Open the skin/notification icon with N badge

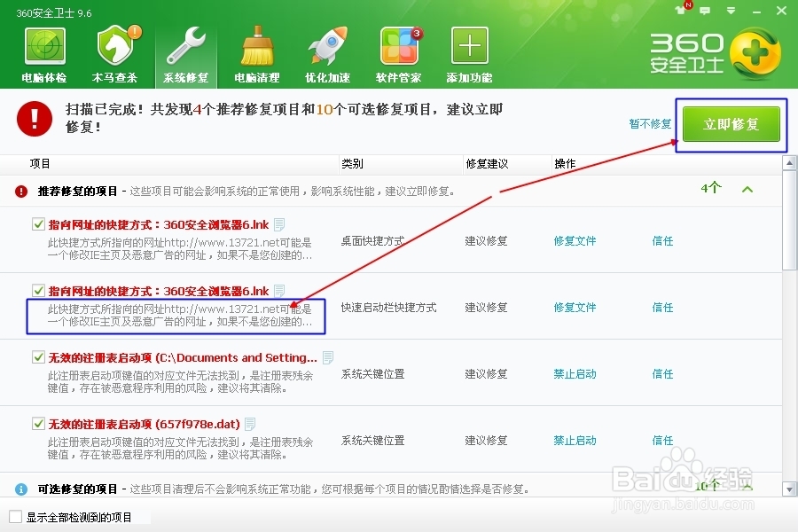683,9
